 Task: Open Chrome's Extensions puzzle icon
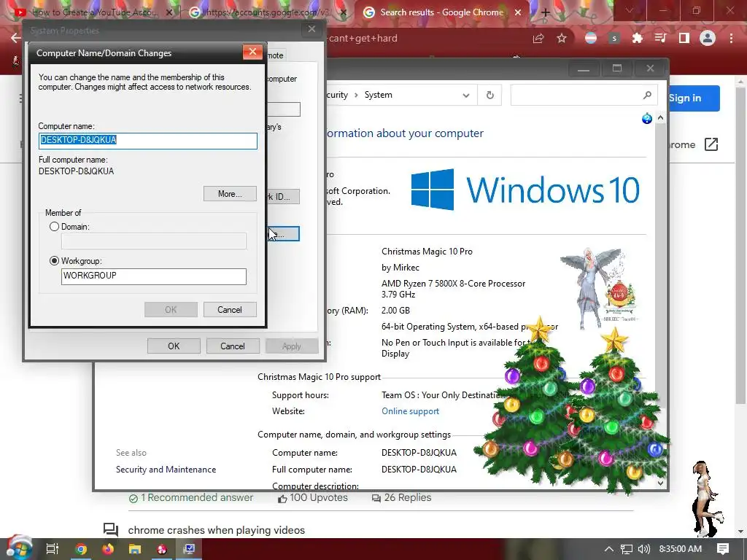coord(637,38)
